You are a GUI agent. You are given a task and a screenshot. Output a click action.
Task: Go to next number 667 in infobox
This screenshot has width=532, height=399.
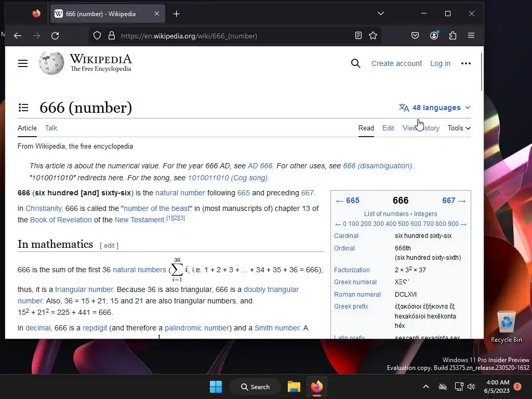click(x=454, y=201)
